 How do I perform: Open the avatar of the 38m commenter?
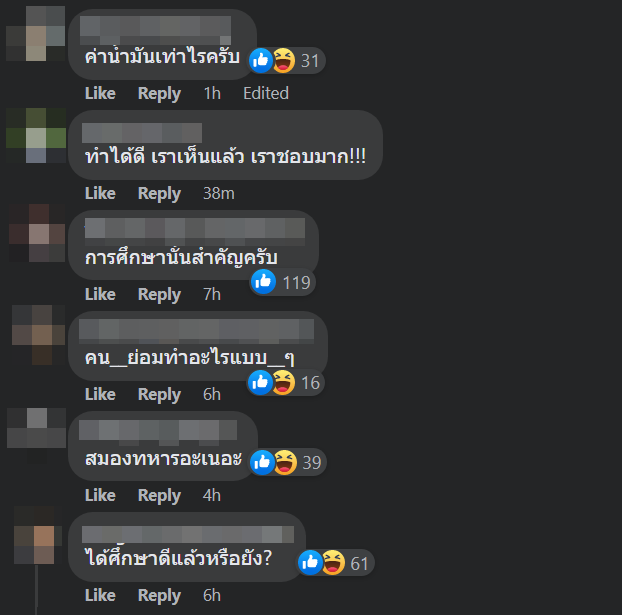pyautogui.click(x=36, y=135)
